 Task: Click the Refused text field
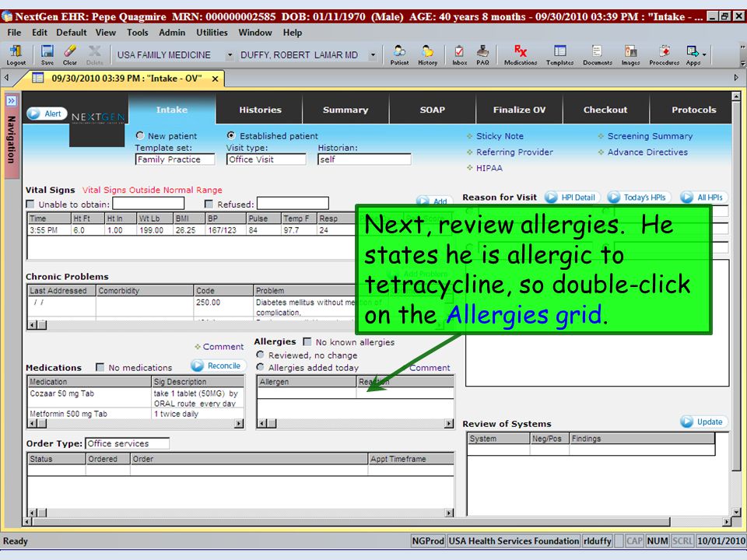[x=293, y=204]
